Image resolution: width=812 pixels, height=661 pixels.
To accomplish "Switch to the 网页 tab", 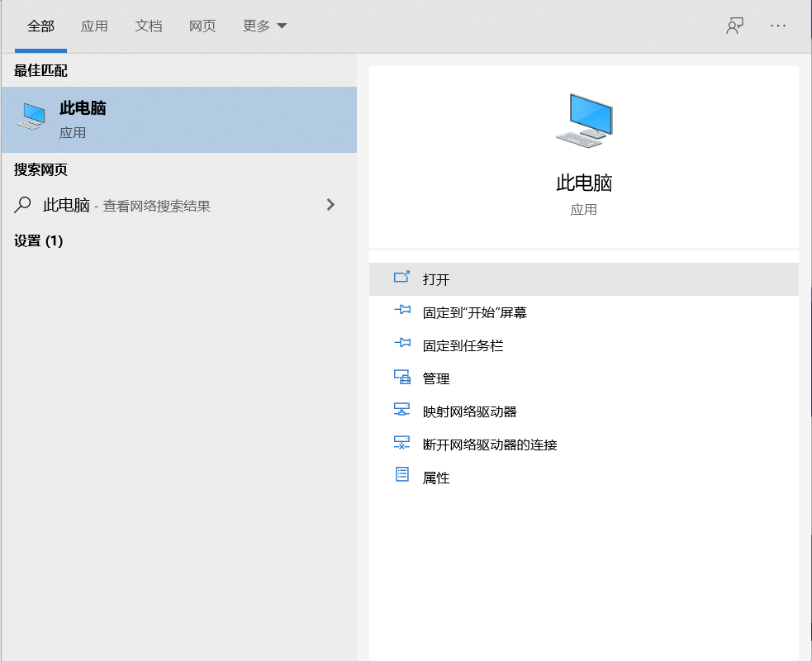I will 202,26.
